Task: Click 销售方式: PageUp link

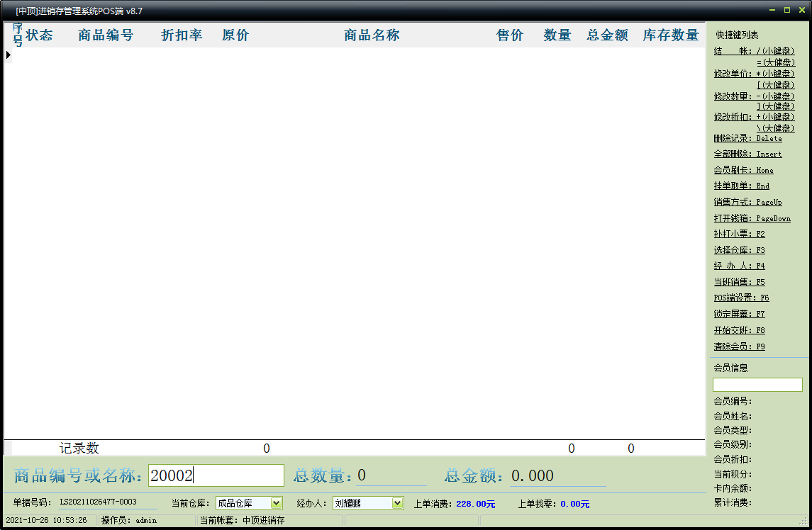Action: [747, 203]
